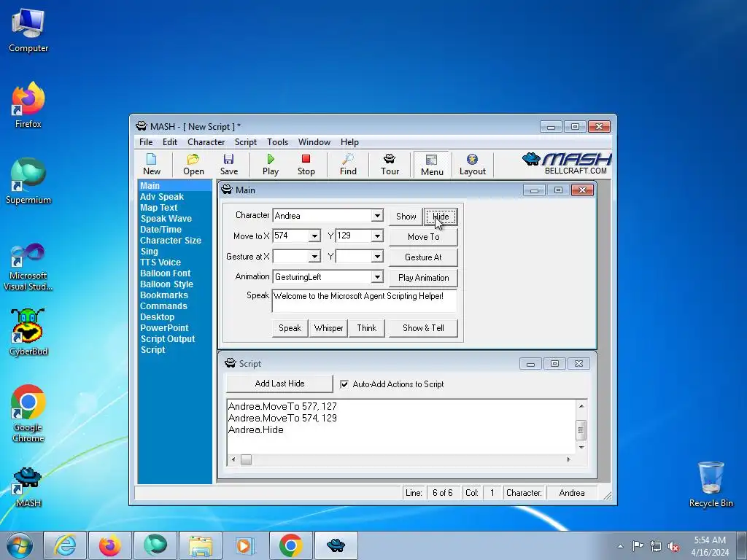Select the Computer desktop icon
The width and height of the screenshot is (747, 560).
pos(28,31)
